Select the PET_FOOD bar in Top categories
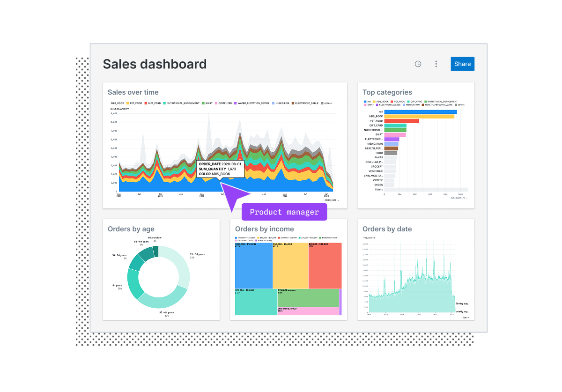Image resolution: width=562 pixels, height=392 pixels. [401, 121]
